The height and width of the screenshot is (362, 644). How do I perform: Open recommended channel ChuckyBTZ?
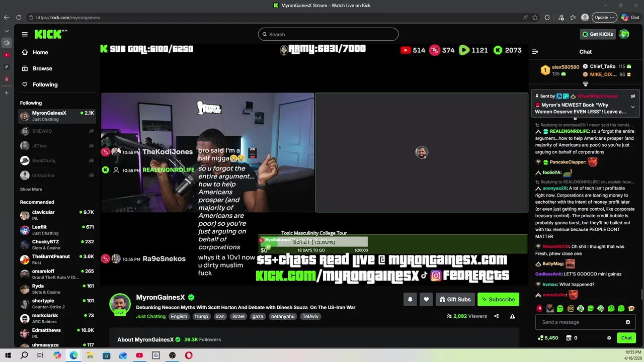pos(57,245)
